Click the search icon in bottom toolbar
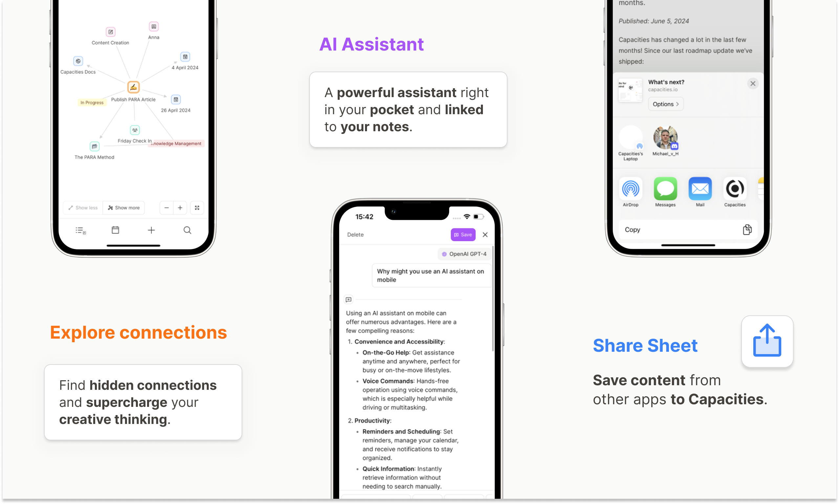 tap(187, 231)
